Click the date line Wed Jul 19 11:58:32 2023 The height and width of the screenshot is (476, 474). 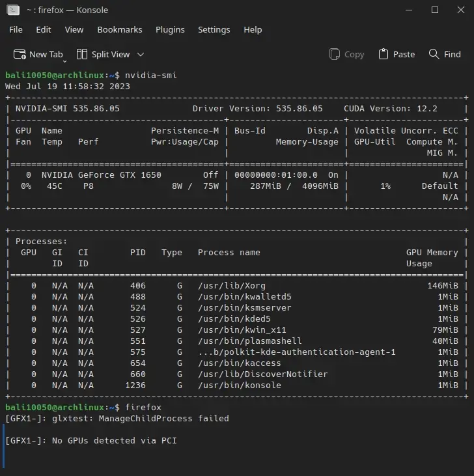68,87
